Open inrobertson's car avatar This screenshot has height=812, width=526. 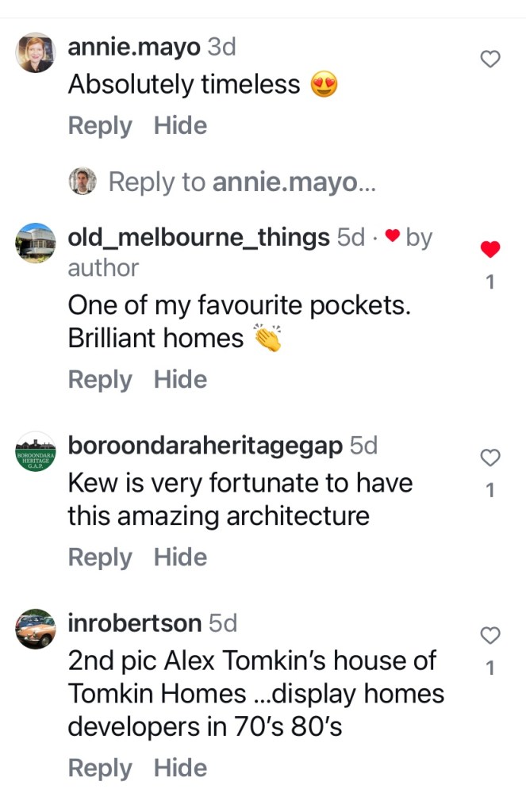click(36, 630)
